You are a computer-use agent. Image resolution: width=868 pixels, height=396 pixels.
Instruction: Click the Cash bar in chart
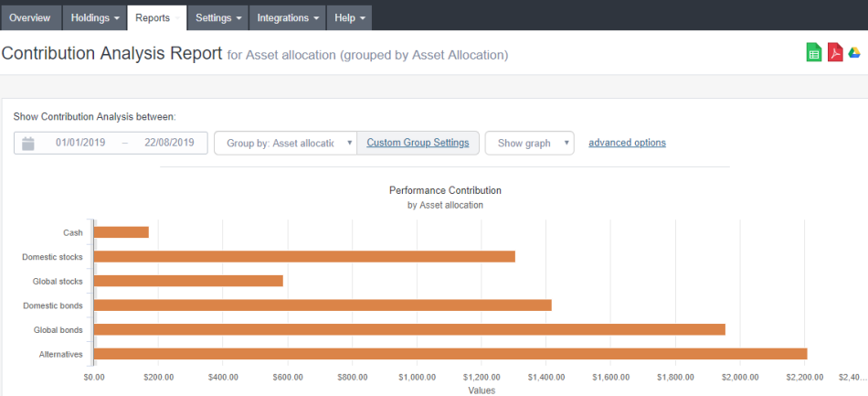pos(122,232)
